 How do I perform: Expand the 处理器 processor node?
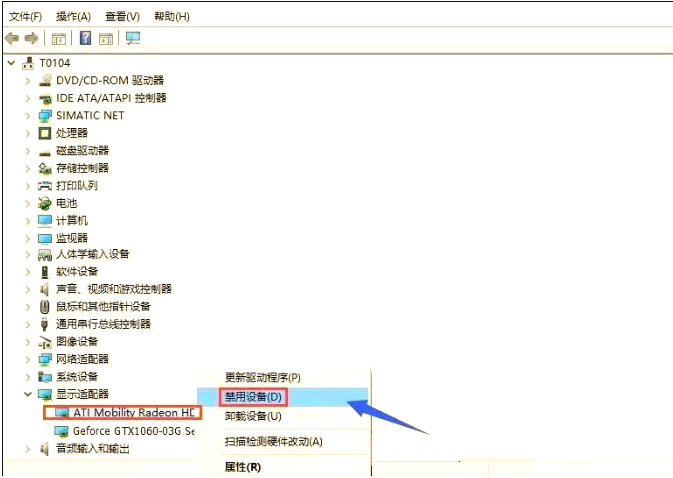[28, 133]
